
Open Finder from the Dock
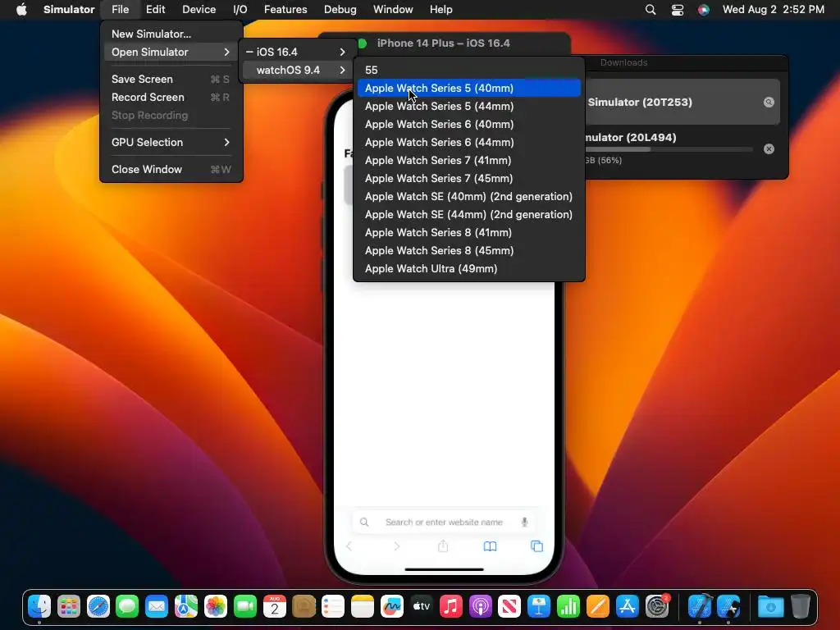click(x=39, y=607)
